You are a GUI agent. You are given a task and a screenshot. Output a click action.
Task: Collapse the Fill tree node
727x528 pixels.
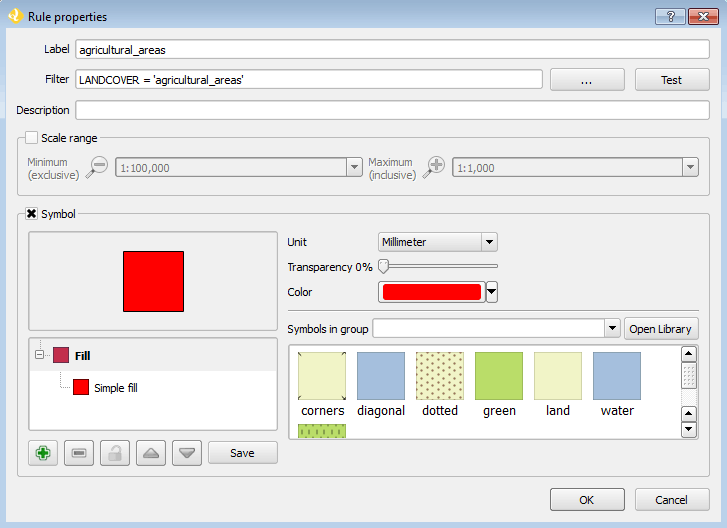39,355
